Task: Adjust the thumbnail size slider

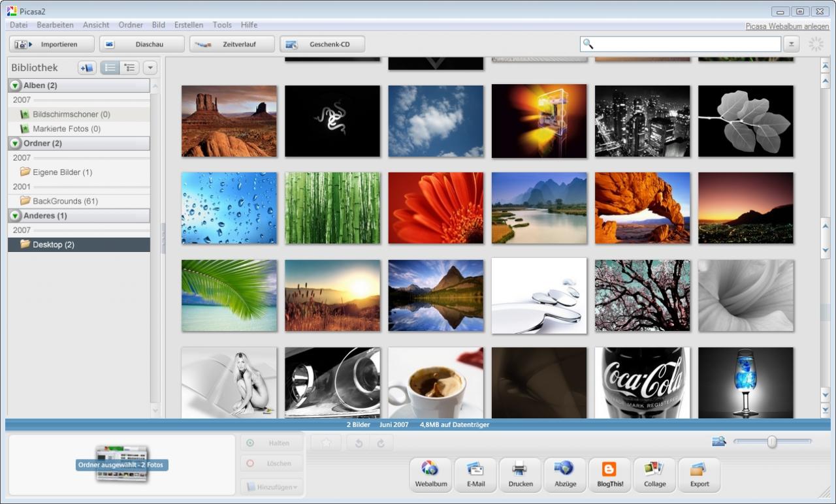Action: click(x=772, y=442)
